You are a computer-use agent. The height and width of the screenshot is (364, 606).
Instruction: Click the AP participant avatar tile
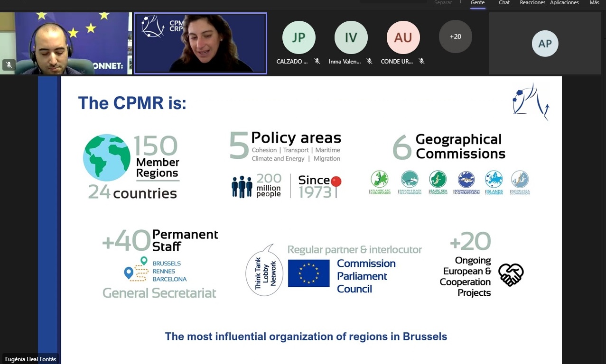coord(545,44)
